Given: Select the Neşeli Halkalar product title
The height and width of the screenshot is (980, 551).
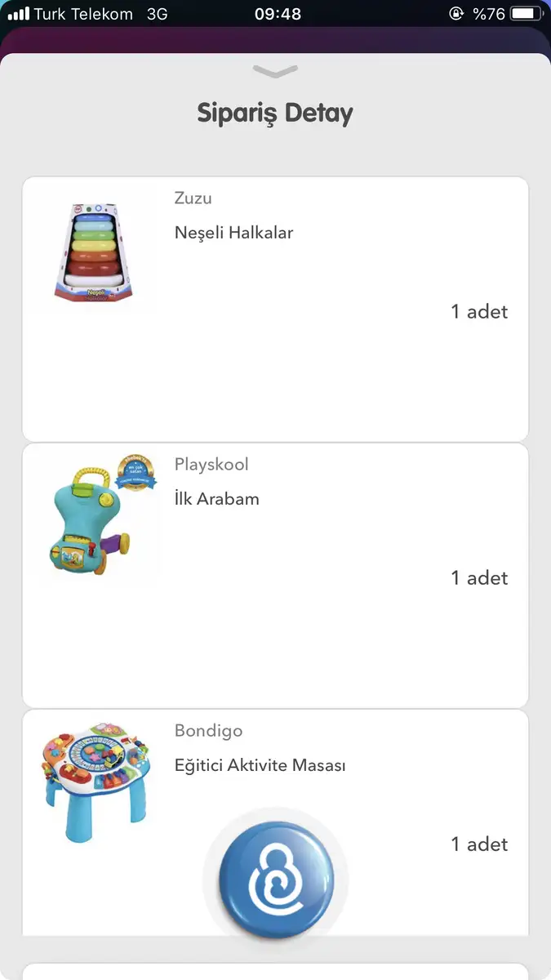Looking at the screenshot, I should click(233, 233).
